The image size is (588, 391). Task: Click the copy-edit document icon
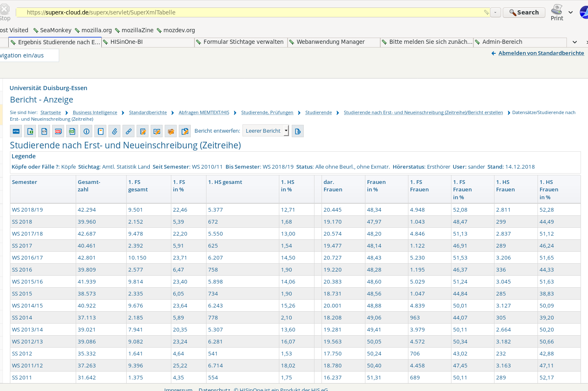(185, 131)
